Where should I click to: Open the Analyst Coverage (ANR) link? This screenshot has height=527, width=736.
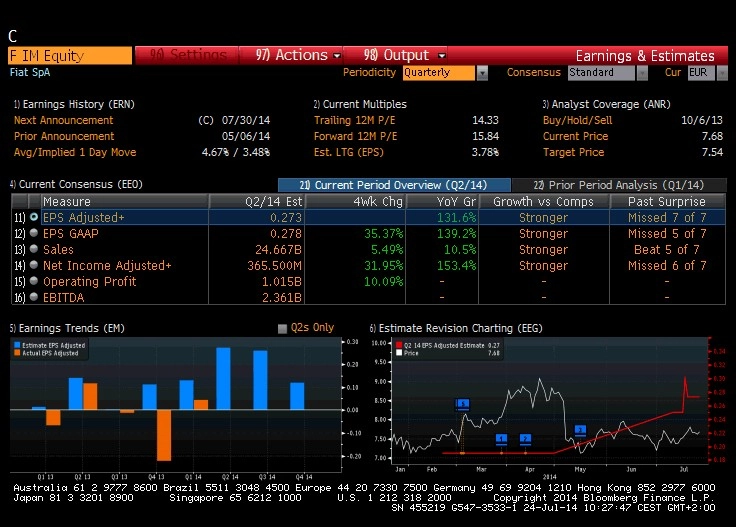[x=606, y=104]
